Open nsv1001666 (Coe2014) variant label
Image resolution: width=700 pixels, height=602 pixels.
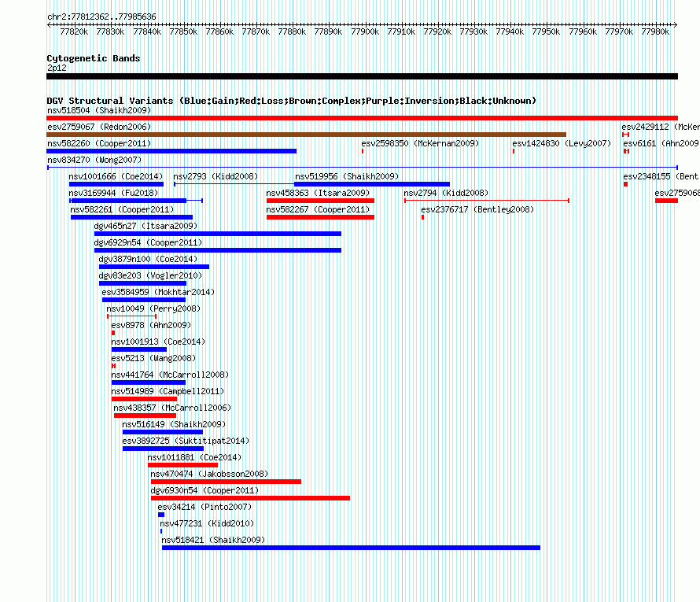[116, 176]
